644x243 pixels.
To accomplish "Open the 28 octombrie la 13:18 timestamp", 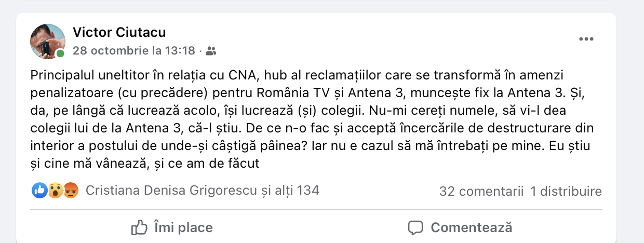I will (x=134, y=50).
